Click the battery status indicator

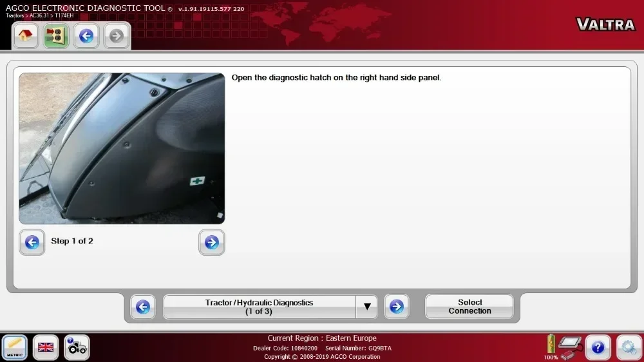[x=551, y=347]
